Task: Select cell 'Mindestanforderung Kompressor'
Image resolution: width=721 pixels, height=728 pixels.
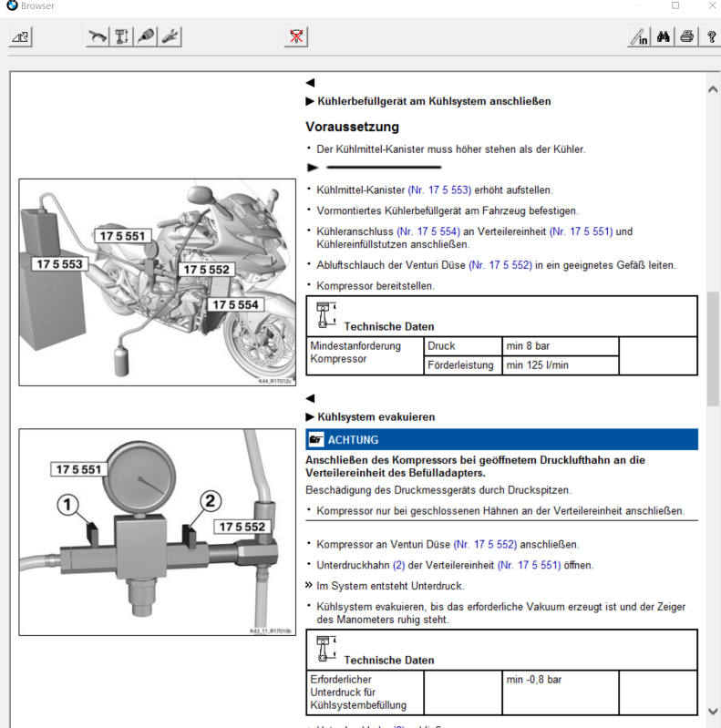Action: coord(366,355)
